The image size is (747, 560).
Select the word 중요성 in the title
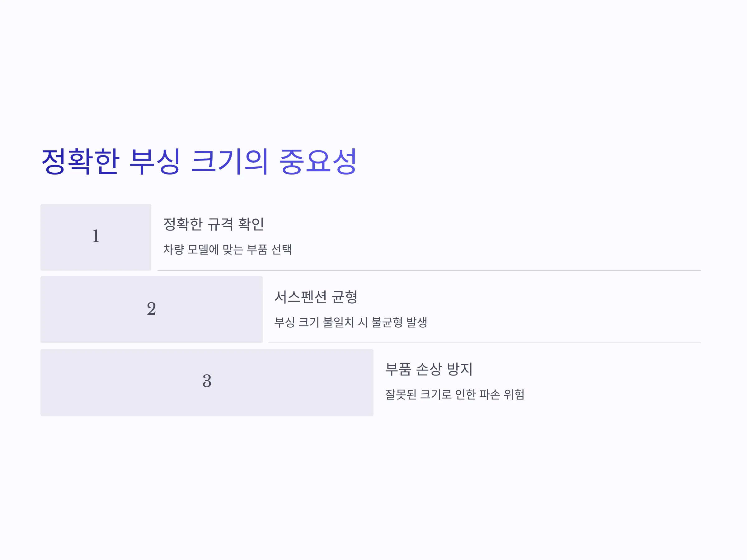318,161
